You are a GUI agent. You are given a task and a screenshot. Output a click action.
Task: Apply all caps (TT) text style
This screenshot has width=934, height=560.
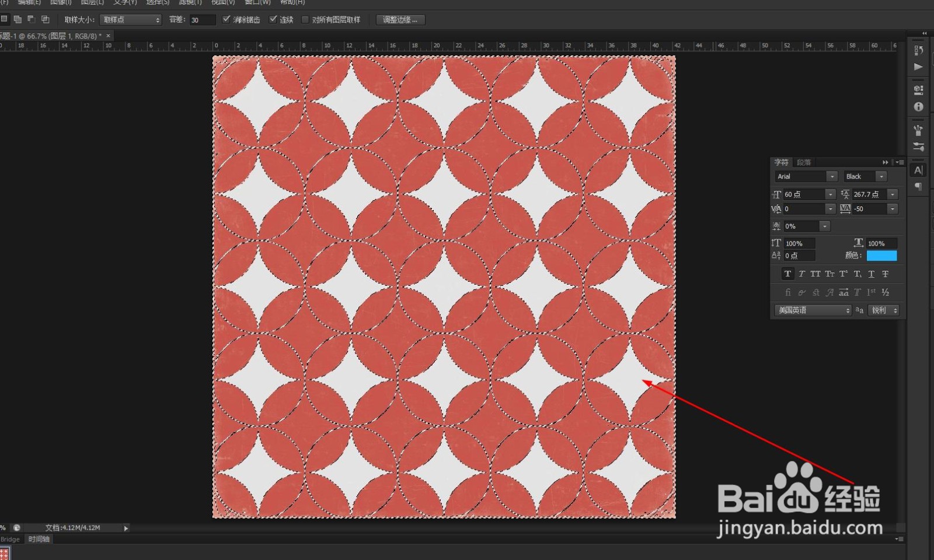pos(815,274)
